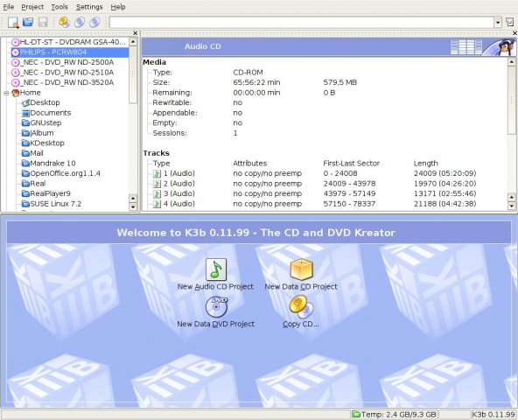Click the media size value 65:56:22 min
Screen dimensions: 518x420
(x=256, y=82)
